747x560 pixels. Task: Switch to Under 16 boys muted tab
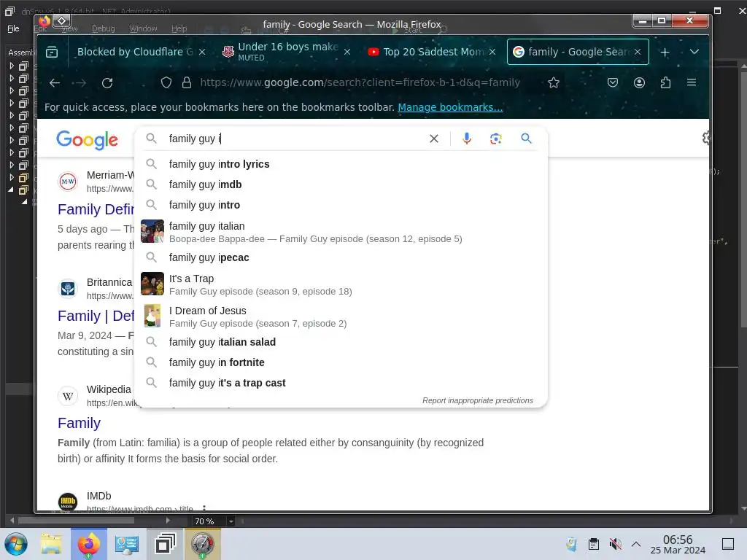pos(287,52)
